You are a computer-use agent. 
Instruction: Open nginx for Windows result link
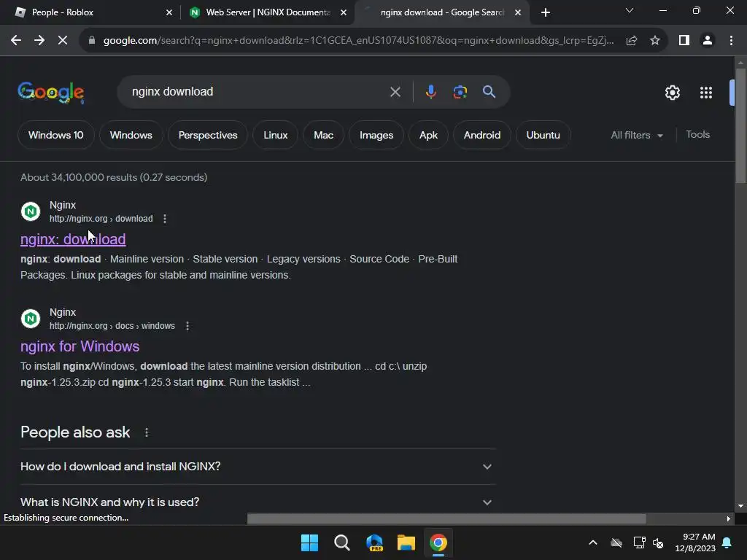tap(80, 346)
